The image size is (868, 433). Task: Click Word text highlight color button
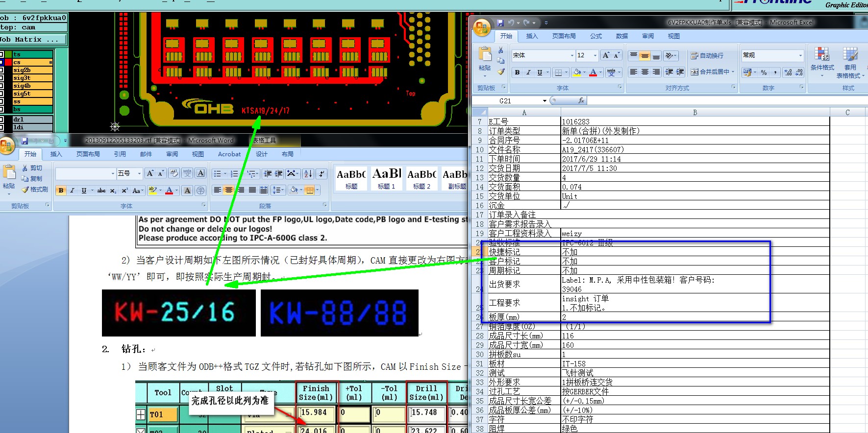coord(152,191)
